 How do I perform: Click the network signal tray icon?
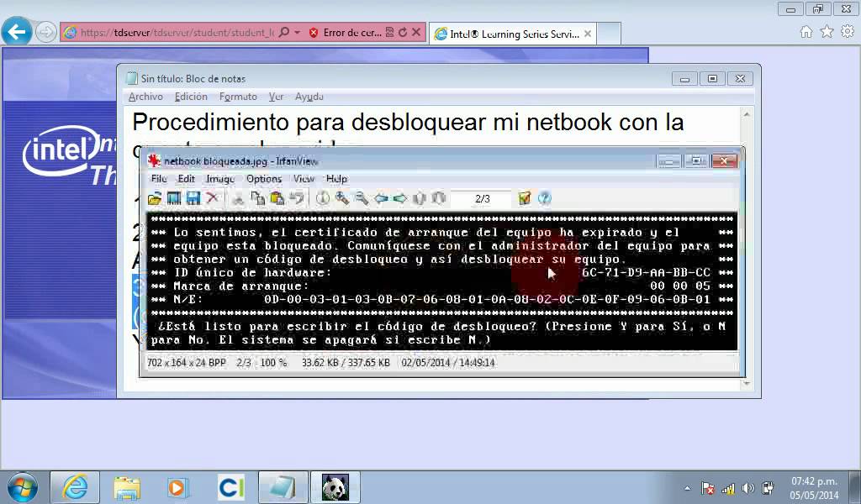[728, 488]
